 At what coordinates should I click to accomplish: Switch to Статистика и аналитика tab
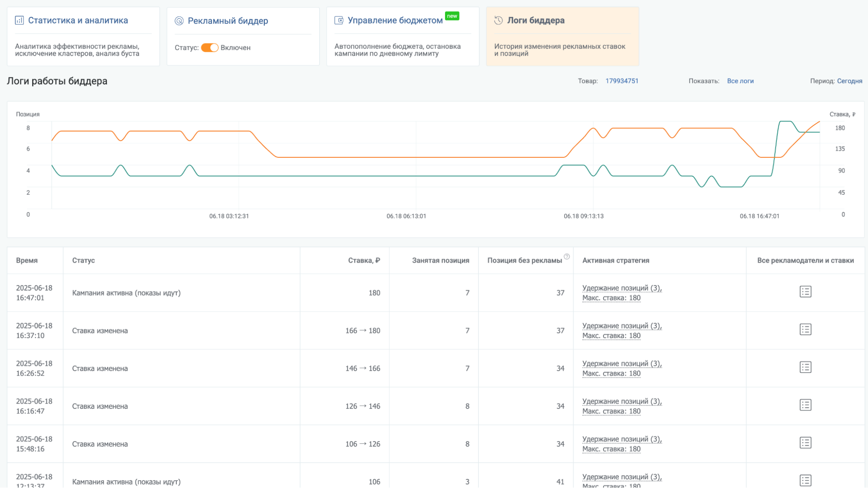coord(78,20)
